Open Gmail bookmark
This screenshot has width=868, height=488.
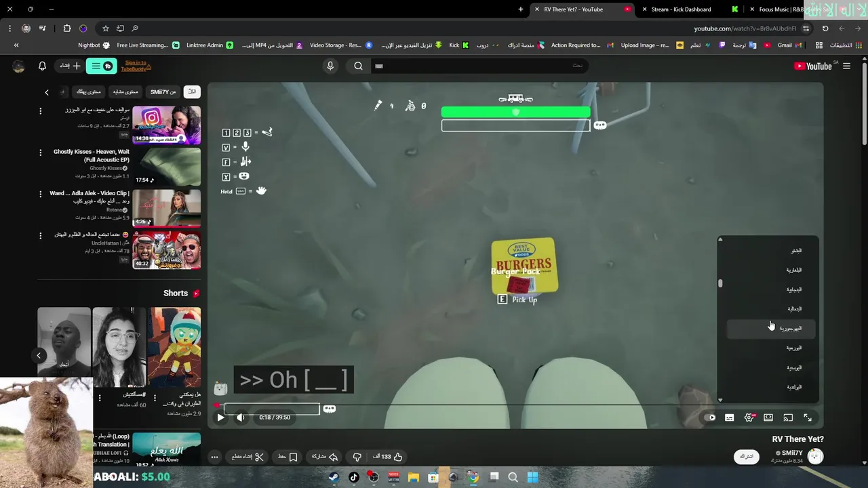(790, 45)
